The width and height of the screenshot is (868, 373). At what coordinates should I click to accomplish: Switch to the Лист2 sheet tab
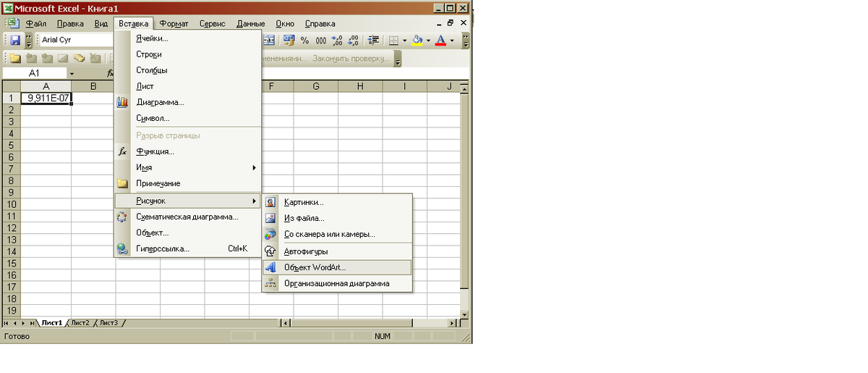[80, 323]
